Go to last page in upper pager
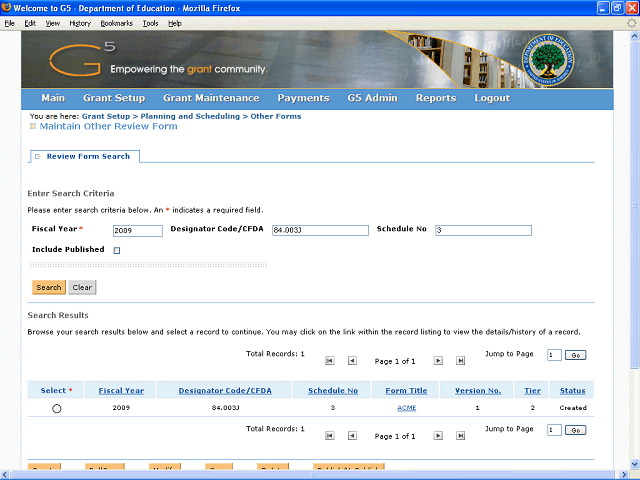 pos(460,361)
